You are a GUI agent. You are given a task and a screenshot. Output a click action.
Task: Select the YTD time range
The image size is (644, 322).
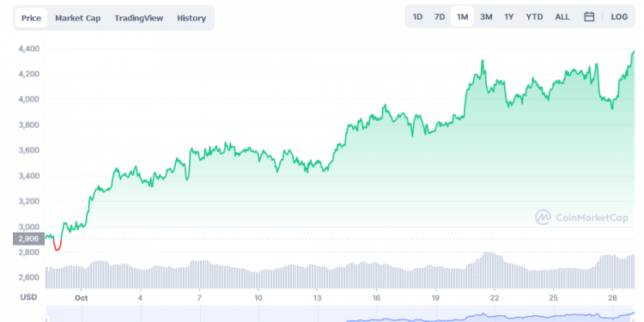pyautogui.click(x=534, y=17)
